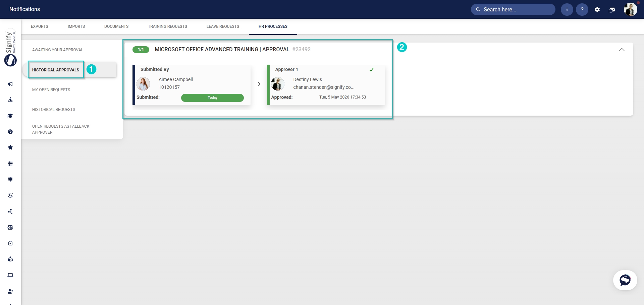Click the calendar check sidebar icon

10,243
